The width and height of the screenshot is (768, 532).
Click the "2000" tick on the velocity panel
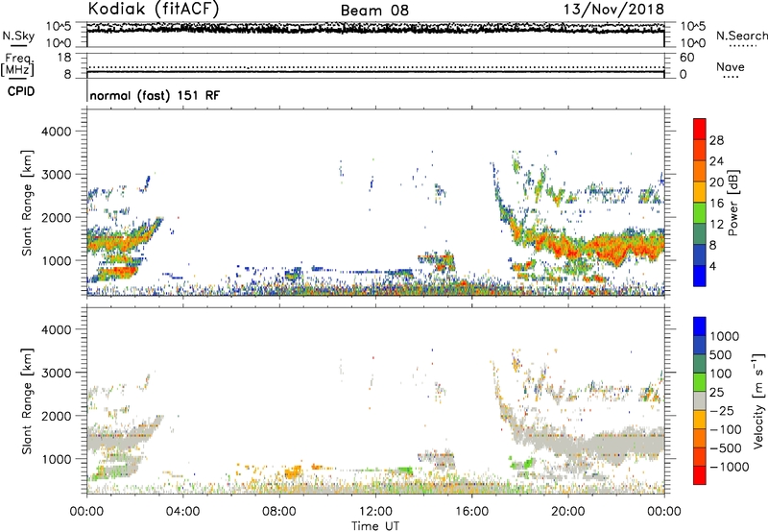pos(57,416)
